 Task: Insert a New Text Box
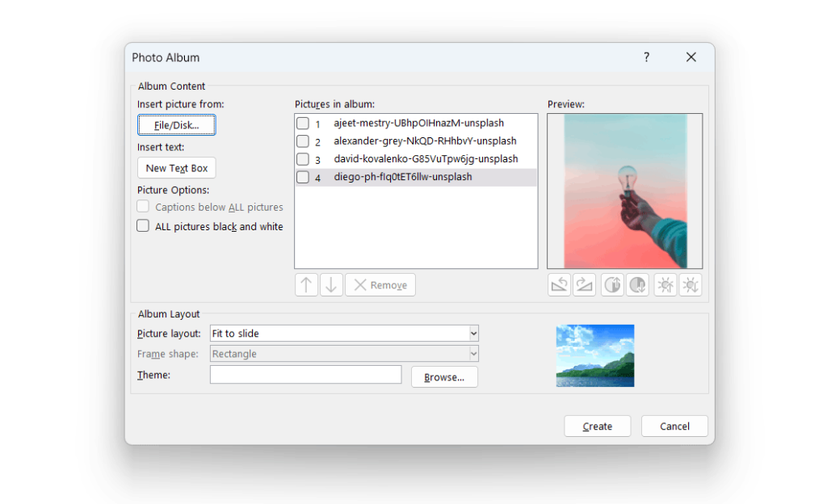tap(176, 167)
